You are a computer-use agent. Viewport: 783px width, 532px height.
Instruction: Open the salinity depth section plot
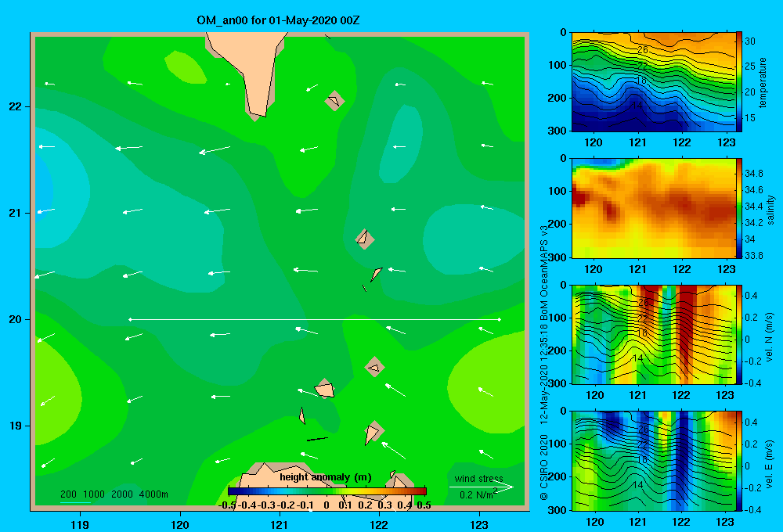pos(653,208)
